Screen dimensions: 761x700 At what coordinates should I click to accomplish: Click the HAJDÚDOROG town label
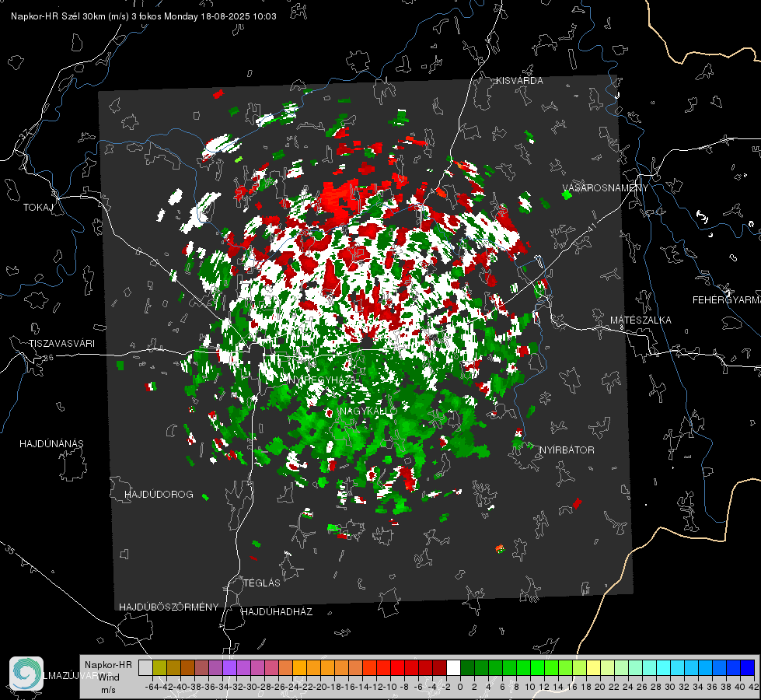[159, 495]
